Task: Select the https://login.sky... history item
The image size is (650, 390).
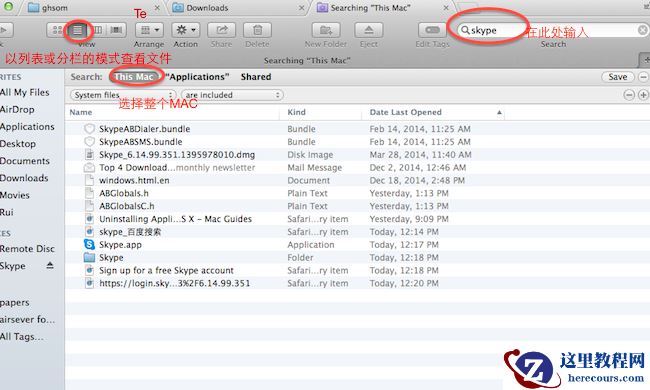Action: pyautogui.click(x=175, y=283)
